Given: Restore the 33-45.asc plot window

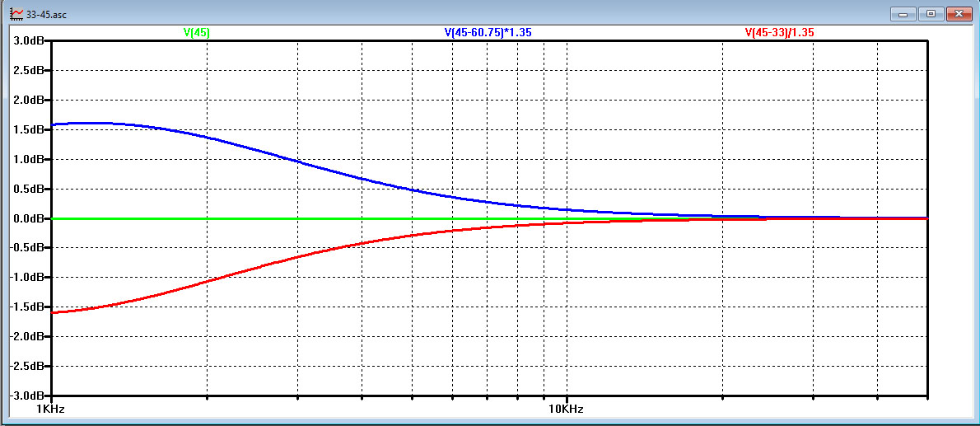Looking at the screenshot, I should (x=931, y=12).
